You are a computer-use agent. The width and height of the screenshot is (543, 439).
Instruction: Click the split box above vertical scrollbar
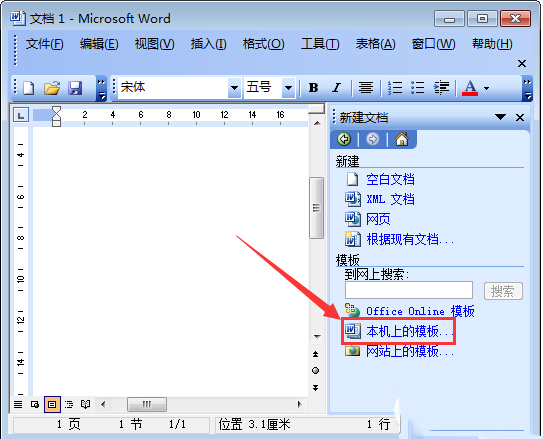point(317,110)
